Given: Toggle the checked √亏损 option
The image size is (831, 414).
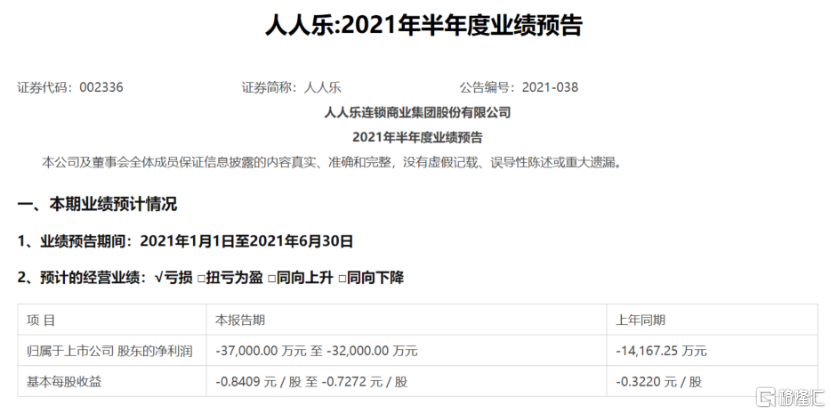Looking at the screenshot, I should tap(174, 278).
